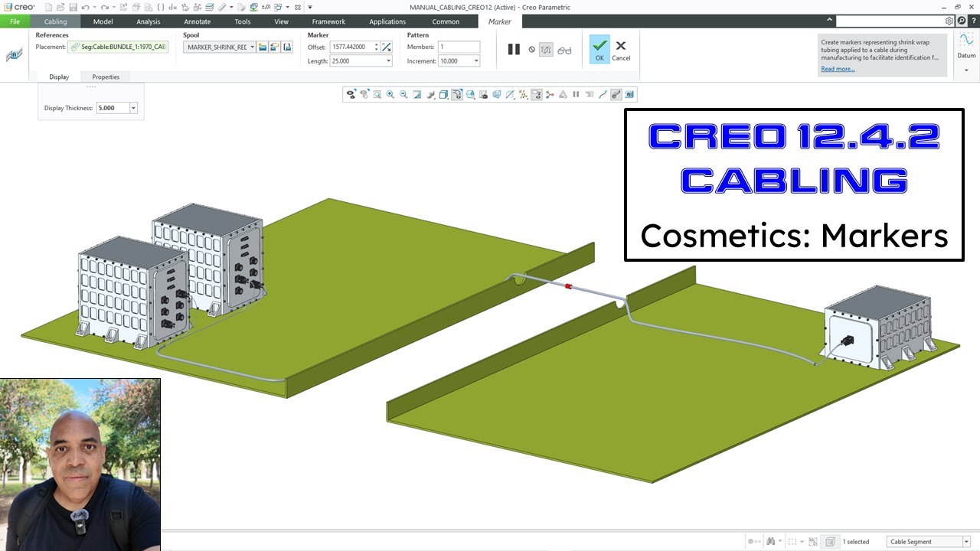Click the Zoom In magnifier icon
Screen dimensions: 980x551
click(390, 95)
